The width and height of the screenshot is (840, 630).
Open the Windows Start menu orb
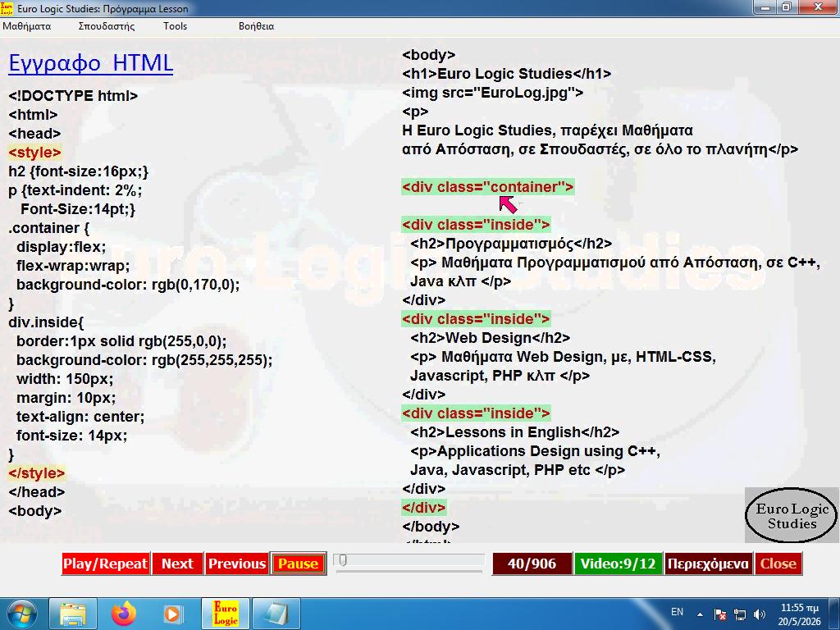point(21,614)
